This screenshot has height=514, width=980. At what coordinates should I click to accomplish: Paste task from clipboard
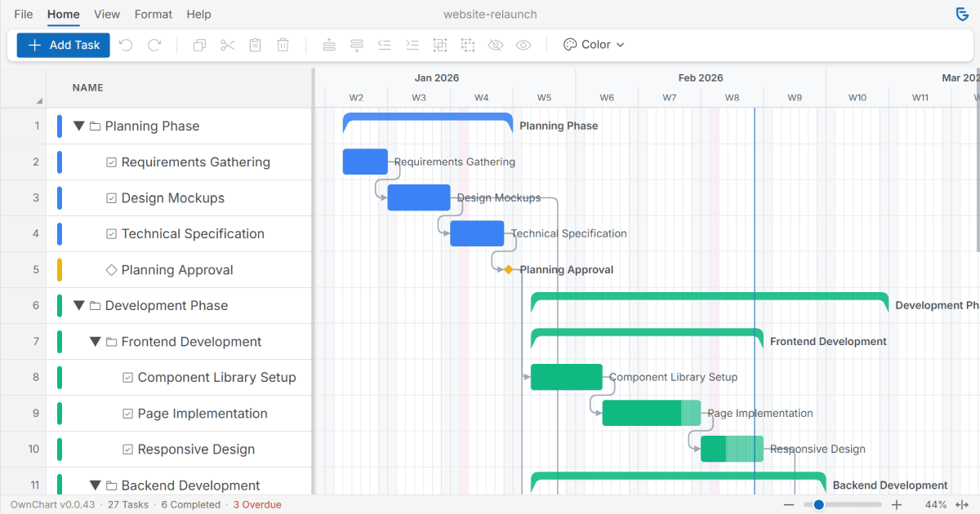[255, 45]
